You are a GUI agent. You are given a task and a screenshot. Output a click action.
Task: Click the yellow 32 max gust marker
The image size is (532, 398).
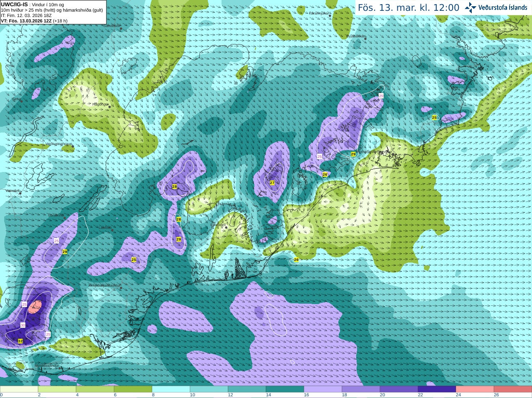click(20, 341)
